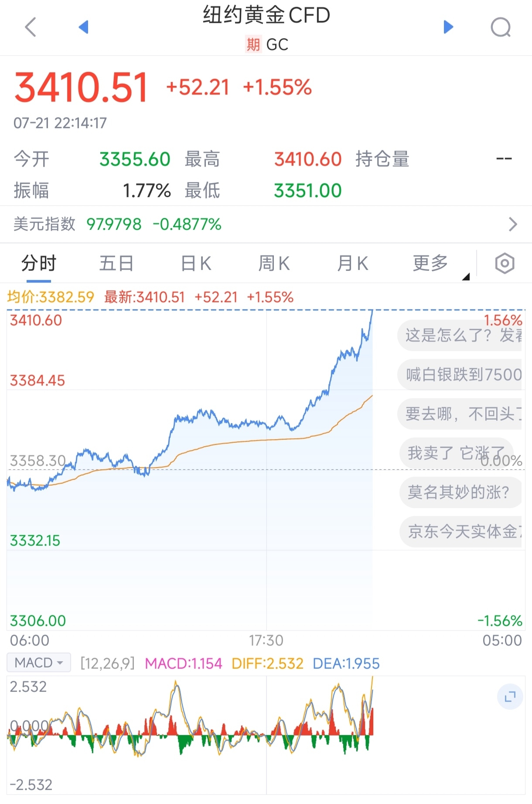The image size is (532, 804).
Task: Open search with magnifier icon
Action: pyautogui.click(x=501, y=27)
